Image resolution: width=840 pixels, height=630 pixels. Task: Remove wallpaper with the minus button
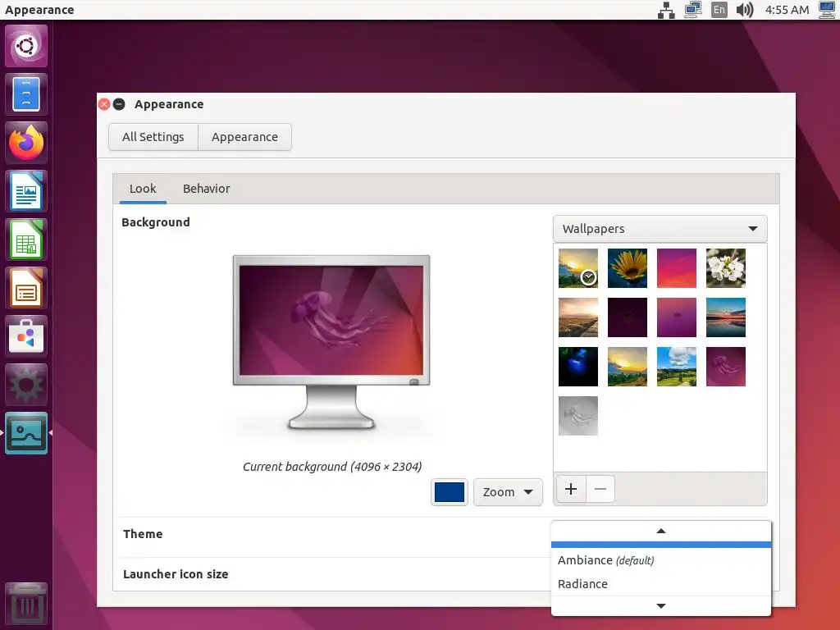[600, 489]
